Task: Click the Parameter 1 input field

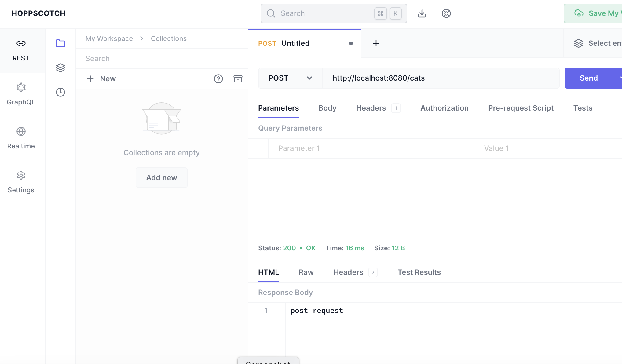Action: tap(370, 148)
